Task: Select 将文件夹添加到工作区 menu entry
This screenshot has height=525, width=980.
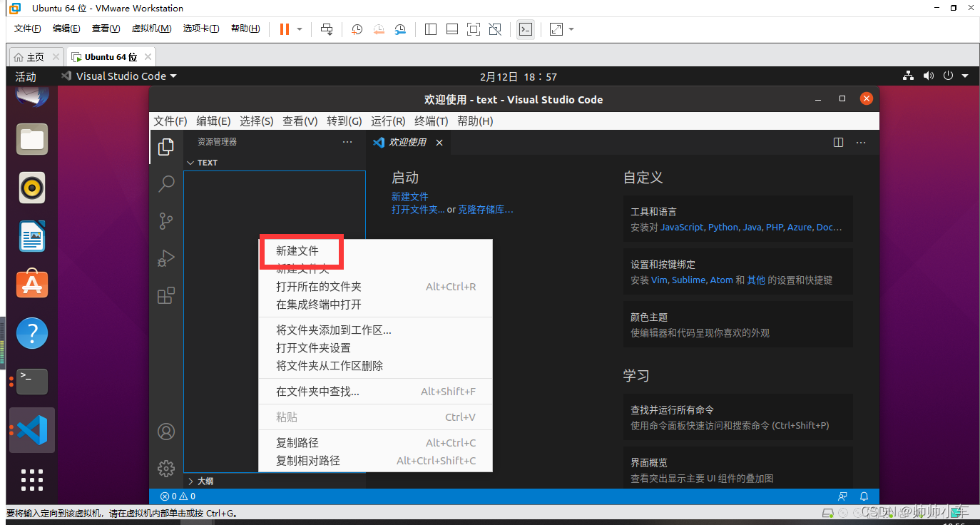Action: coord(375,330)
